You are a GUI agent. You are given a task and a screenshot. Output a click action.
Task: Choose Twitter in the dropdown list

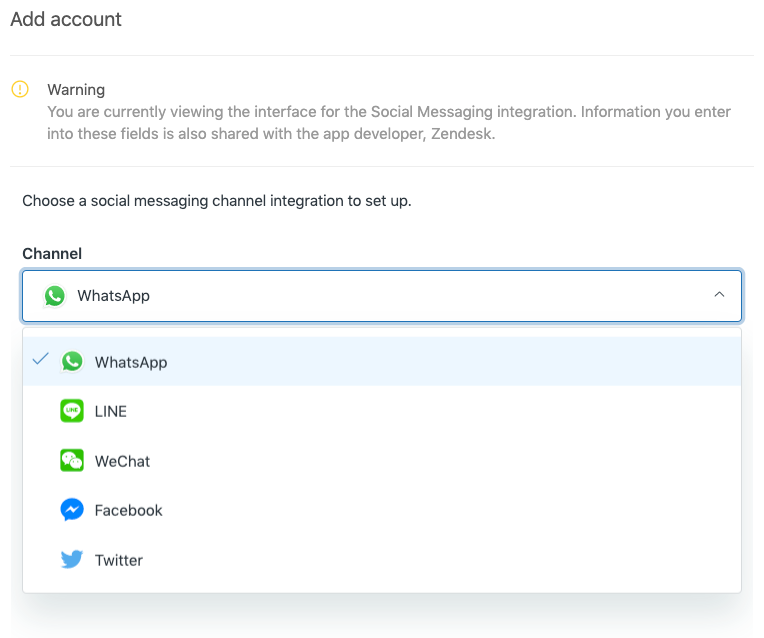[x=119, y=560]
